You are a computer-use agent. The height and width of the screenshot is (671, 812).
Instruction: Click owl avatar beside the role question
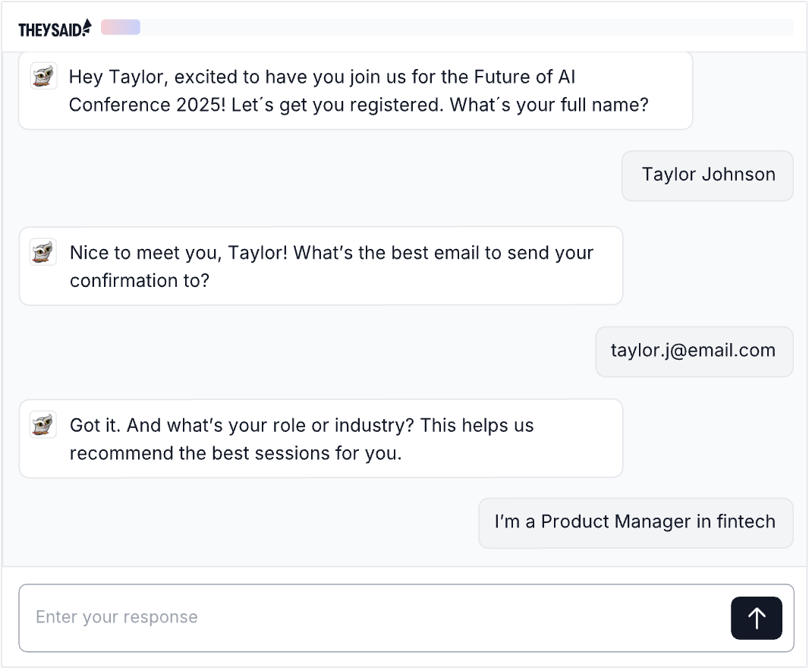(x=43, y=424)
